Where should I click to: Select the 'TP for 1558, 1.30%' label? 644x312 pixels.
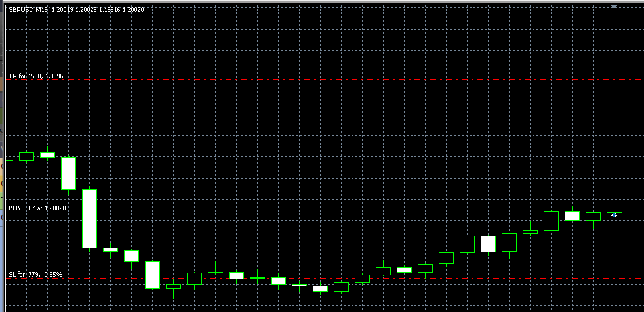[x=35, y=76]
